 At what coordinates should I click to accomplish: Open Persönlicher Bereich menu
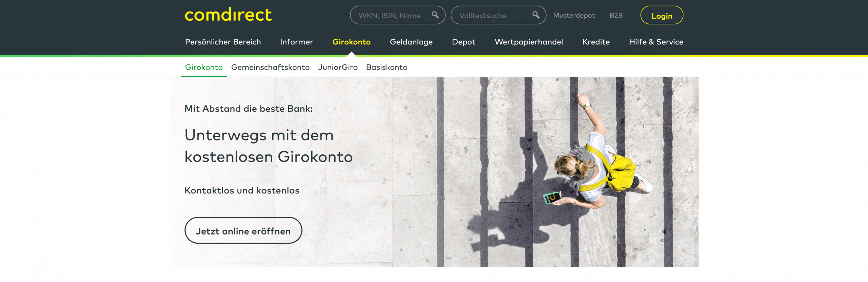pyautogui.click(x=223, y=42)
